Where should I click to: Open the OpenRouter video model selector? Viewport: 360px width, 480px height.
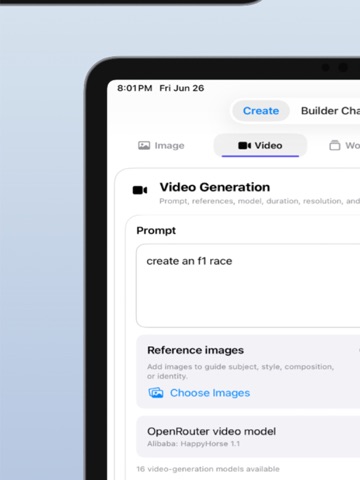click(248, 437)
